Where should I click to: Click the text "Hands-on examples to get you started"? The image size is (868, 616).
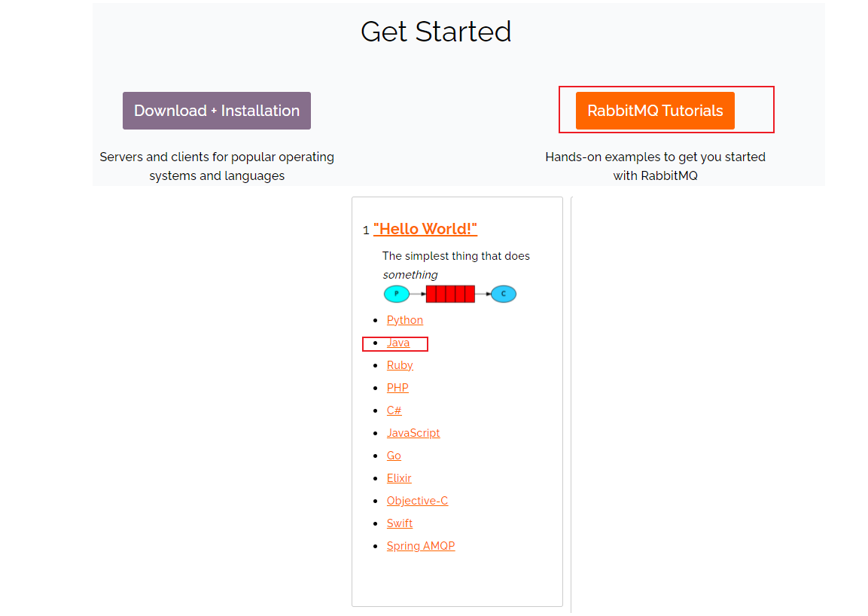click(656, 157)
